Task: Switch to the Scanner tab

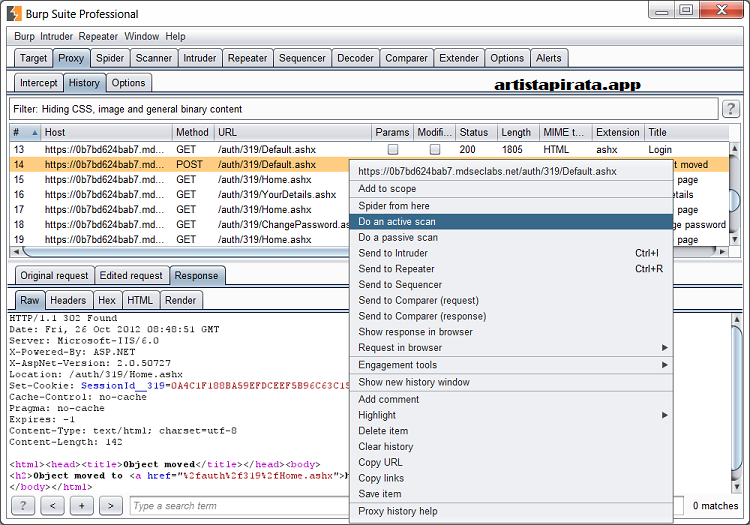Action: [x=154, y=58]
